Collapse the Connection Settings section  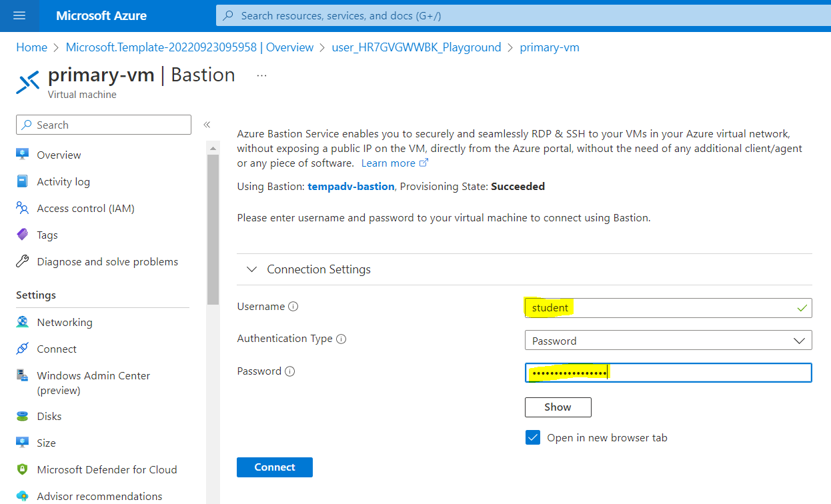(x=251, y=269)
